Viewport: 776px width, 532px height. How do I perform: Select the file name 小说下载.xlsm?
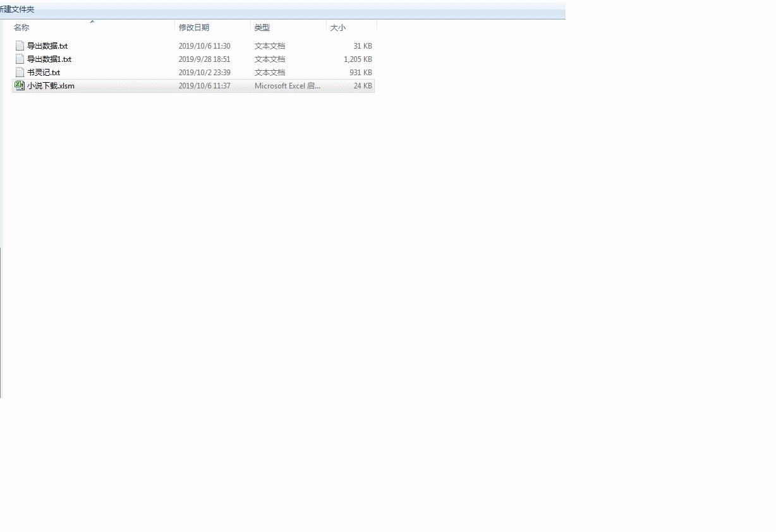pos(51,86)
